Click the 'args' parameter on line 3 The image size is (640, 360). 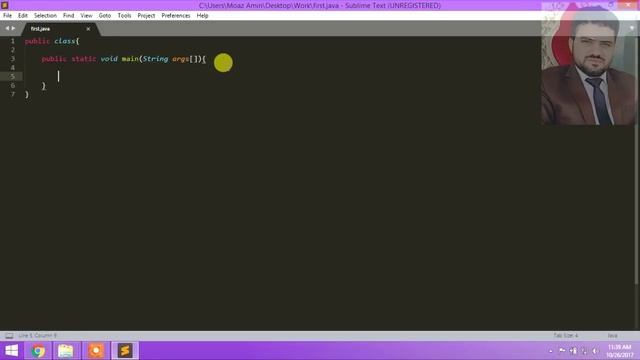[180, 59]
